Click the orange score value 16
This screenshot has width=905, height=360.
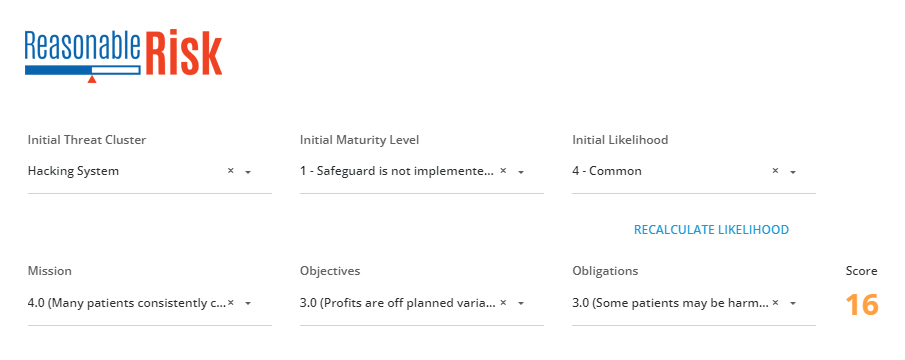pos(862,304)
